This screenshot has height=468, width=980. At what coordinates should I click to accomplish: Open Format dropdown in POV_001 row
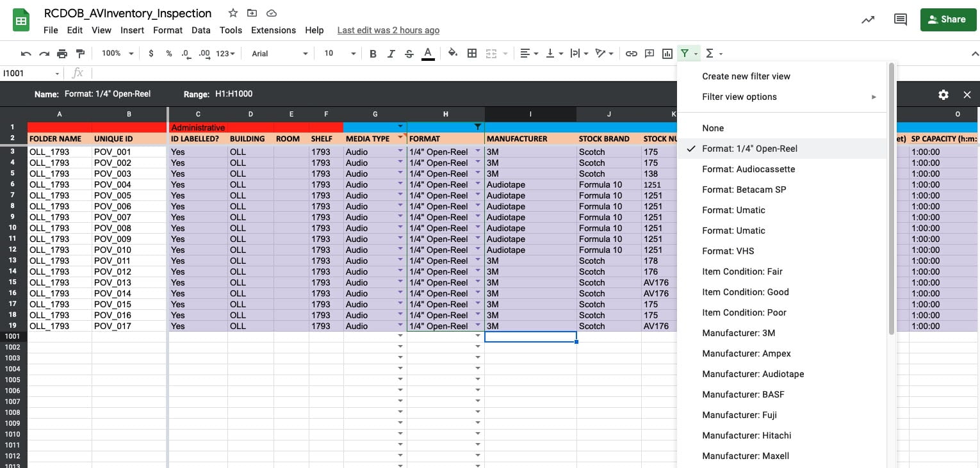pos(478,152)
